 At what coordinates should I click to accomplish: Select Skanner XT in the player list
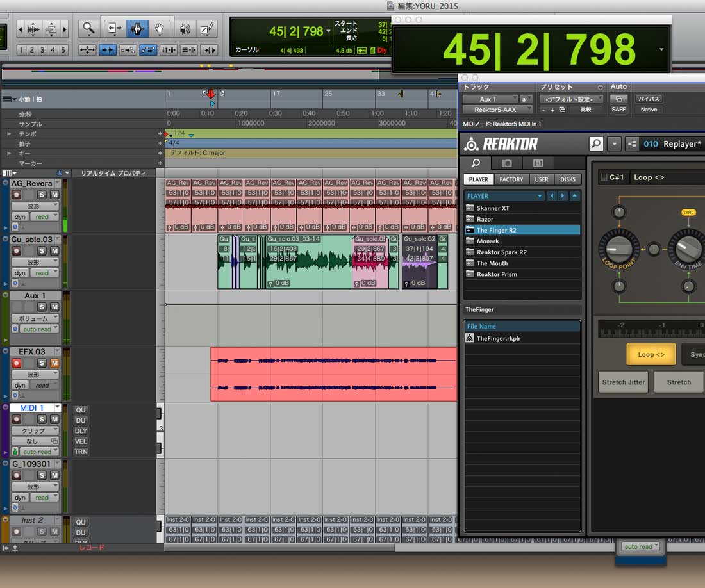coord(522,208)
